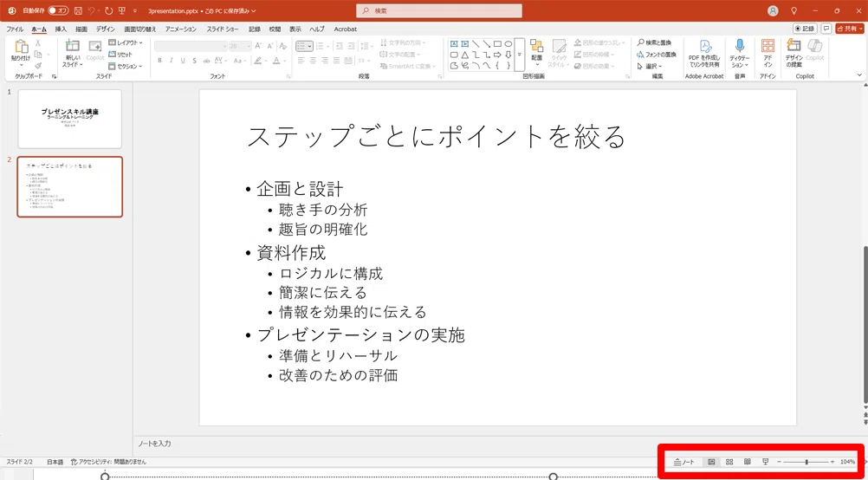Open the Select (選択) dropdown
Viewport: 868px width, 480px height.
tap(650, 66)
